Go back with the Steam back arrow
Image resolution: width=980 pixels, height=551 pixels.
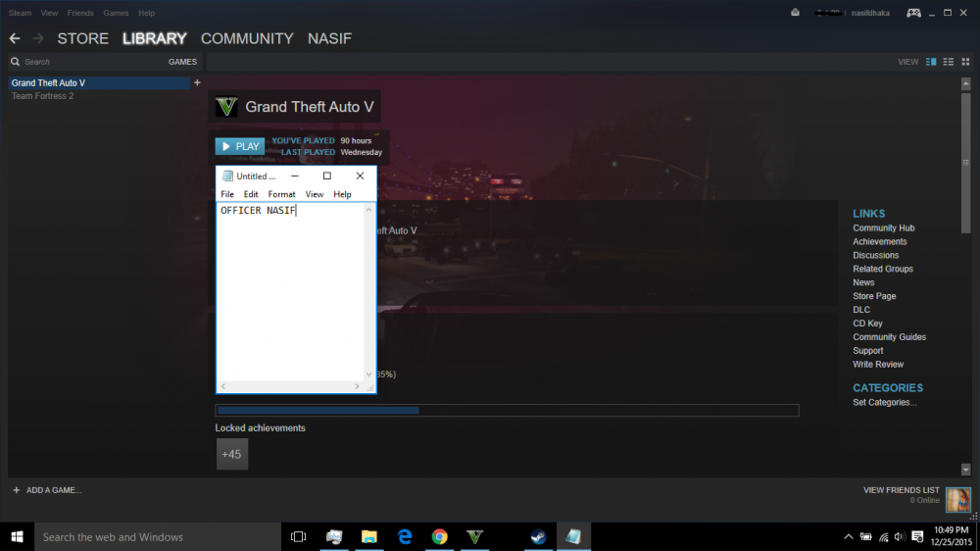click(15, 39)
